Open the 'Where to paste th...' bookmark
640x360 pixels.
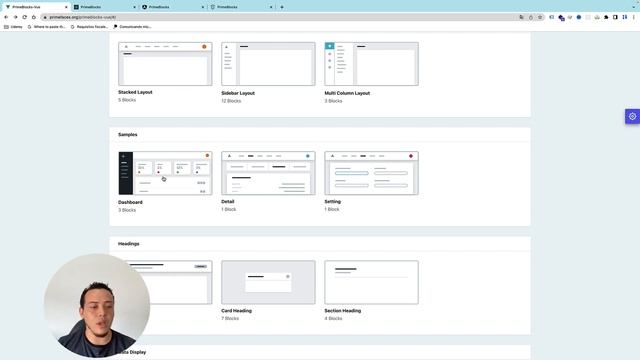coord(46,27)
